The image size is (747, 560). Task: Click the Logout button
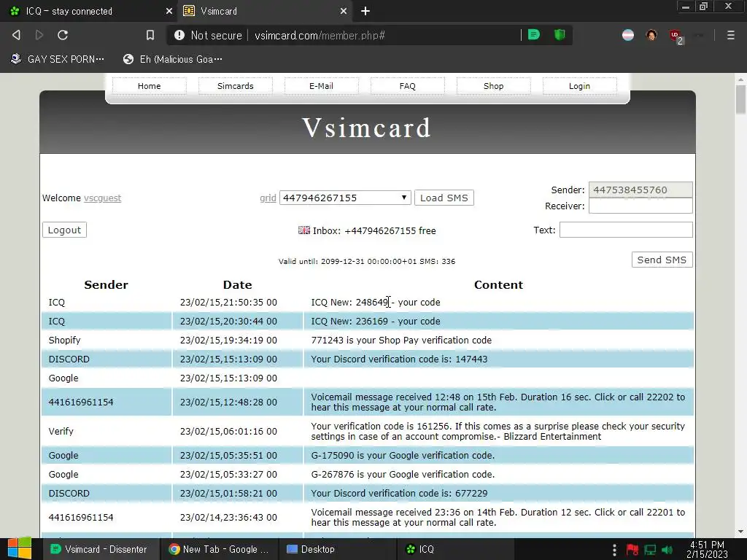point(64,230)
